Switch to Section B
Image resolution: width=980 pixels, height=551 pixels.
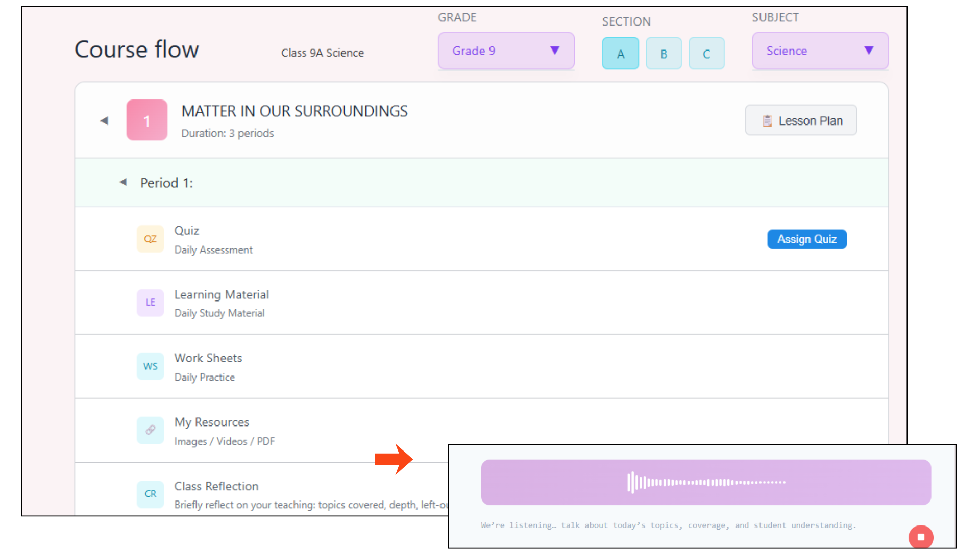tap(664, 53)
